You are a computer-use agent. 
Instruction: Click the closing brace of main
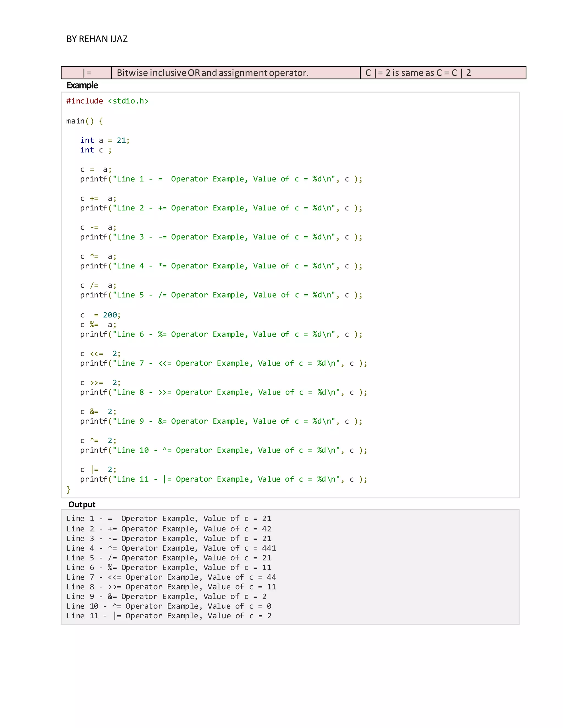click(x=69, y=489)
